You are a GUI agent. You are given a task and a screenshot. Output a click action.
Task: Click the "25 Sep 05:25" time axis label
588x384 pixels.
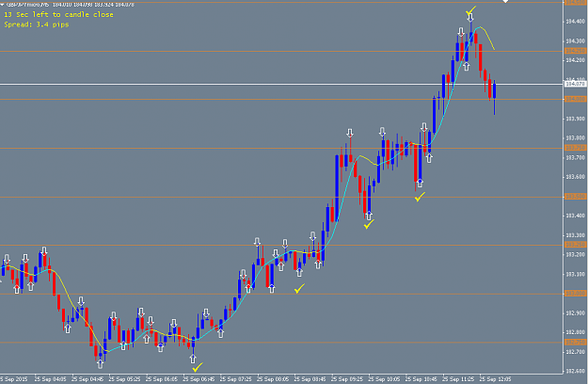tap(124, 379)
